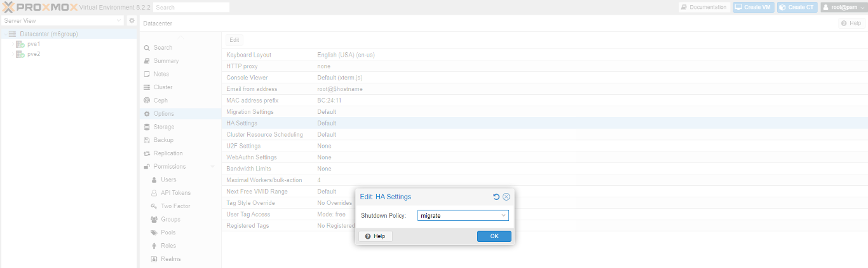This screenshot has height=268, width=868.
Task: Select the Email from address row
Action: 545,89
